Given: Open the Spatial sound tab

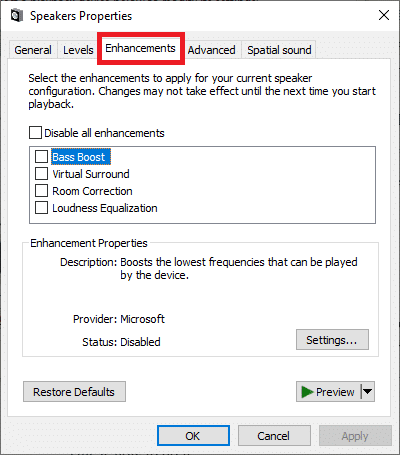Looking at the screenshot, I should [279, 50].
